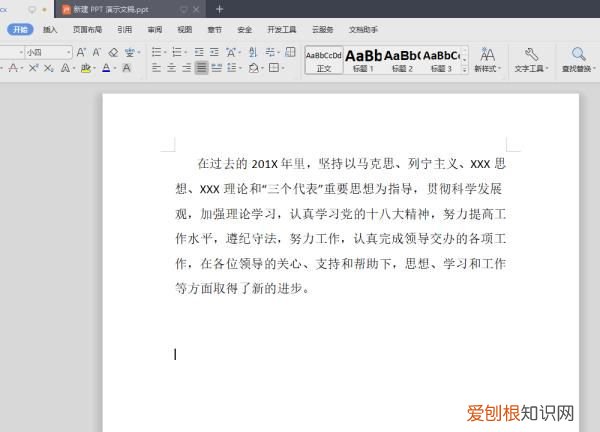
Task: Open the 插入 ribbon tab
Action: pyautogui.click(x=50, y=29)
